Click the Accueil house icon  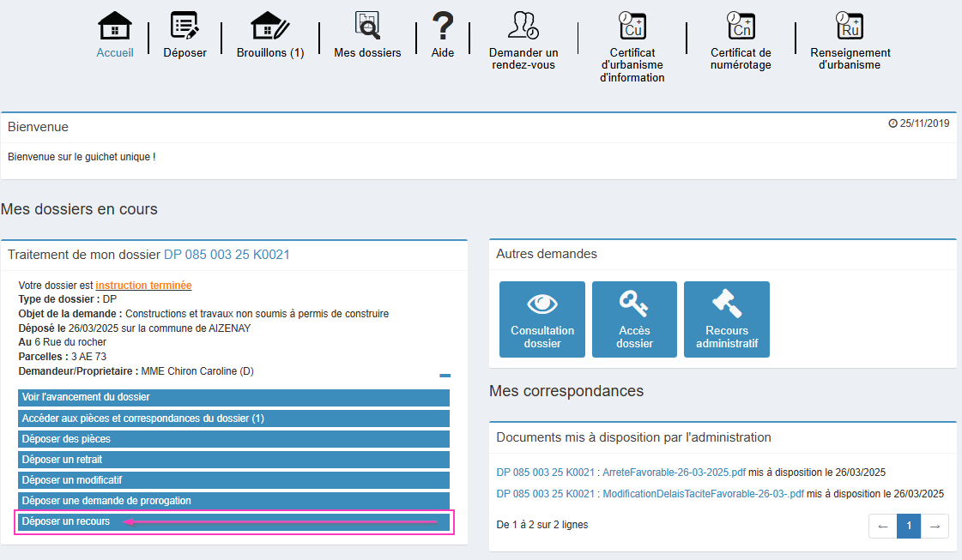click(x=115, y=26)
